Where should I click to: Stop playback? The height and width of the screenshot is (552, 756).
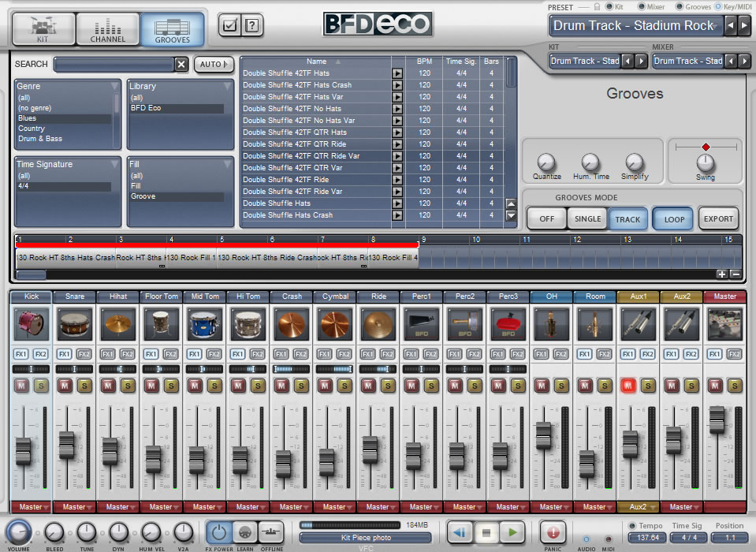point(486,533)
